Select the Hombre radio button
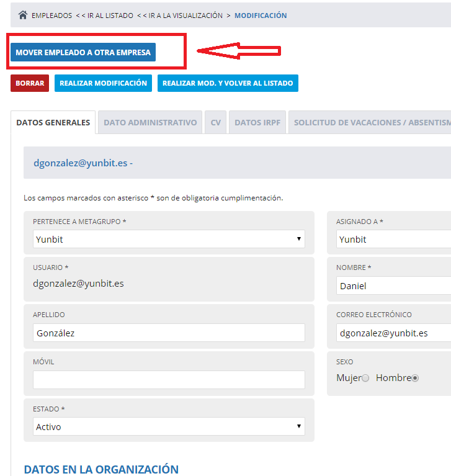Viewport: 451px width, 476px height. pos(415,378)
